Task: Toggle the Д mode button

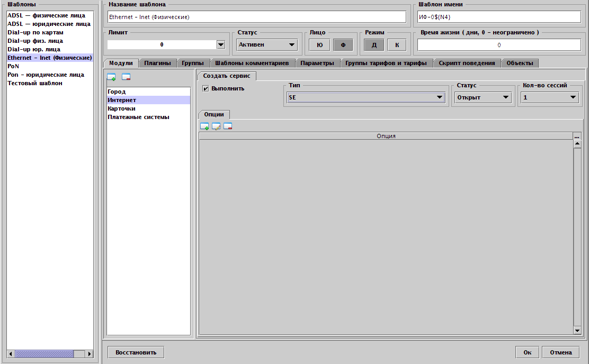Action: coord(374,44)
